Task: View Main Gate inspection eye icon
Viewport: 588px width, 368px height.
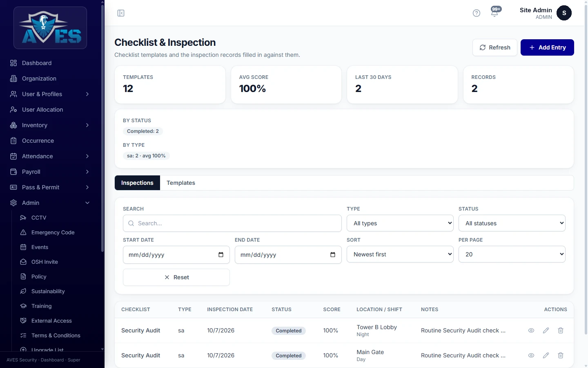Action: click(531, 355)
